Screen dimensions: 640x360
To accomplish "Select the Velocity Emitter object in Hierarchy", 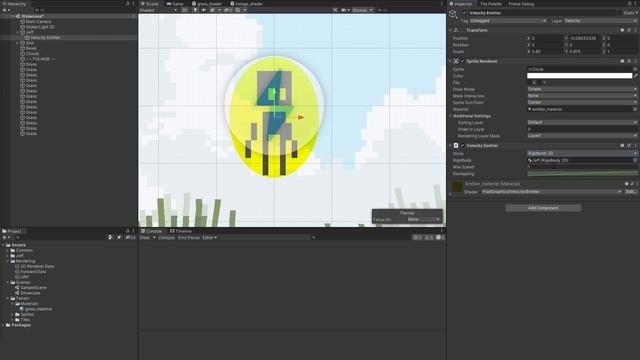I will 45,38.
